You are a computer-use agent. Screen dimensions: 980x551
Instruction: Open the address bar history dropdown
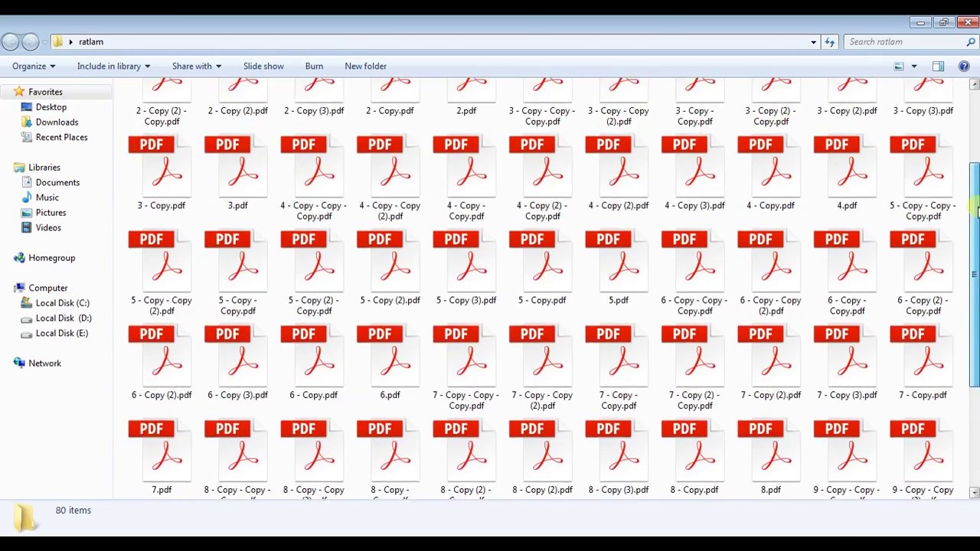tap(813, 42)
